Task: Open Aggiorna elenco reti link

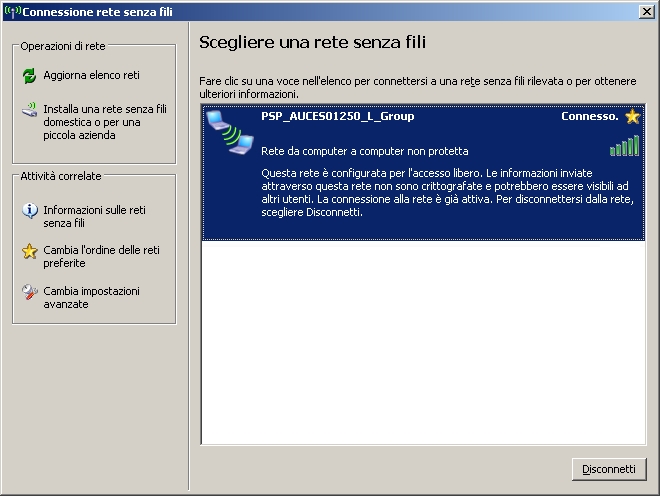Action: click(x=91, y=75)
